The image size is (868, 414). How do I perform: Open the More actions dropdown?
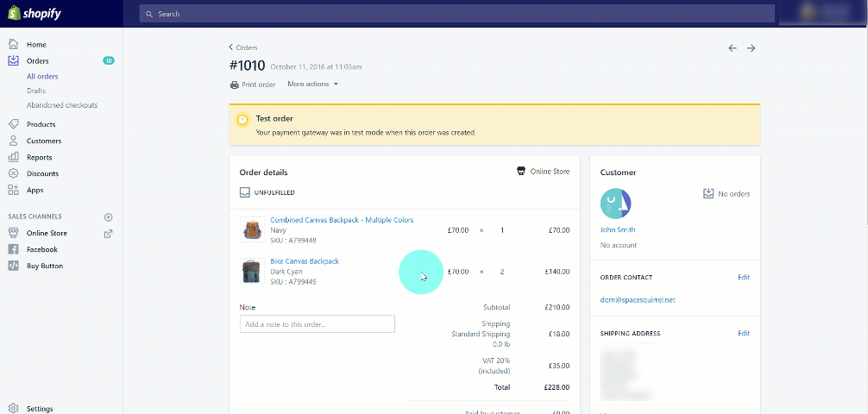(312, 85)
